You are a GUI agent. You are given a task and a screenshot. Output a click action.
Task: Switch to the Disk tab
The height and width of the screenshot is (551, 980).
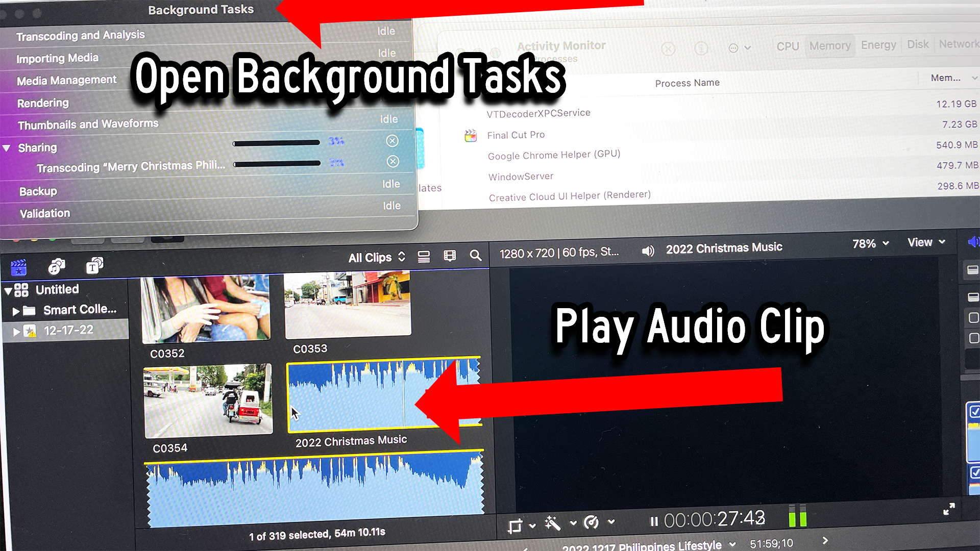918,44
